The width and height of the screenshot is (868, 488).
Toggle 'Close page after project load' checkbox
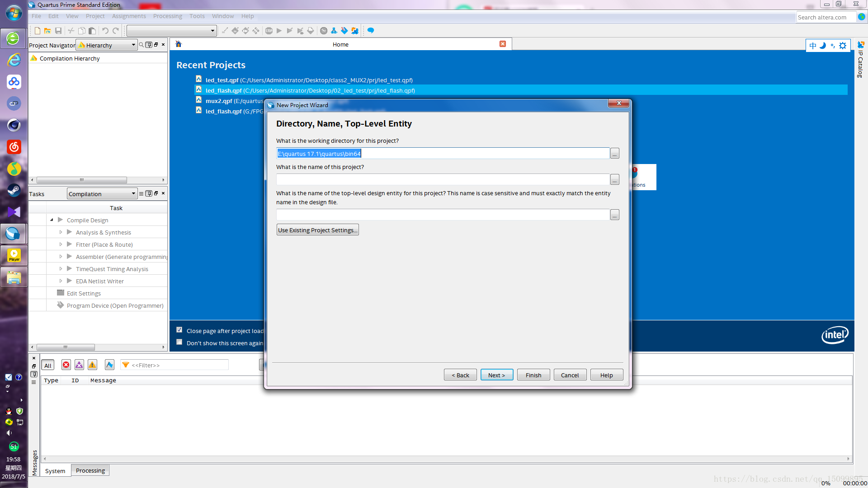pos(179,330)
